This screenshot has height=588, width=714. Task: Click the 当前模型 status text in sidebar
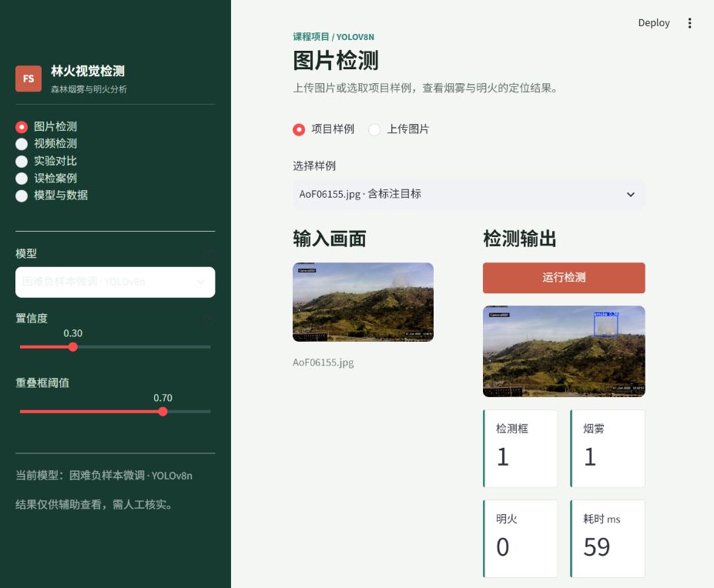pos(104,476)
